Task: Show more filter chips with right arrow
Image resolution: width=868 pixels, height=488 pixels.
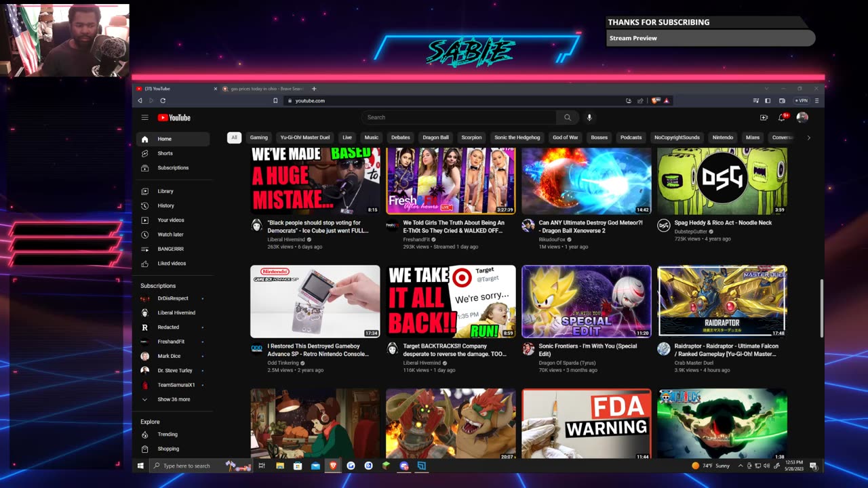Action: 808,138
